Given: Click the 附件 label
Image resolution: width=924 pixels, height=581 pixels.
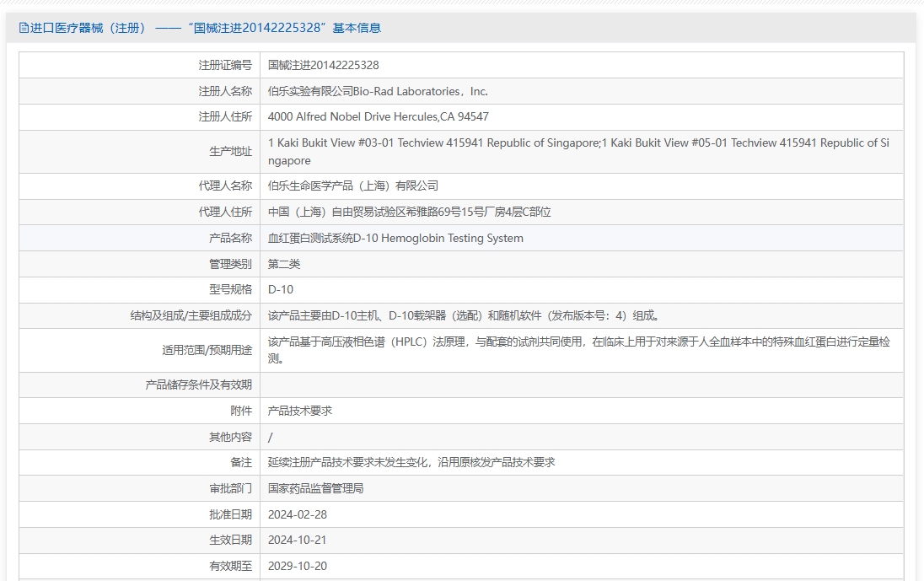Looking at the screenshot, I should (241, 411).
